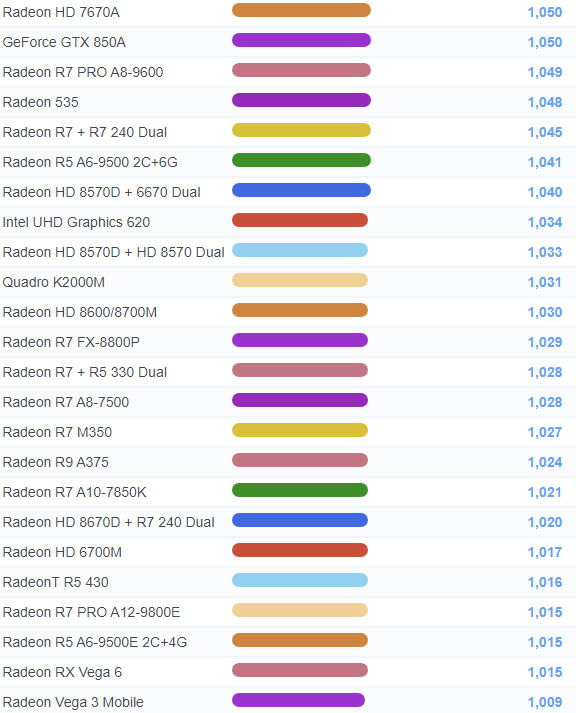576x713 pixels.
Task: Click the purple bar for Radeon Vega 3 Mobile
Action: (299, 701)
